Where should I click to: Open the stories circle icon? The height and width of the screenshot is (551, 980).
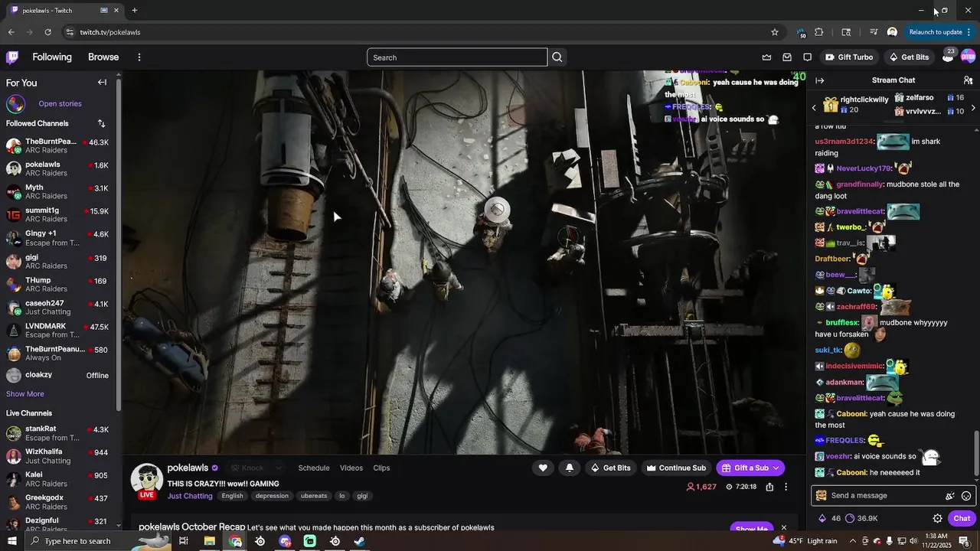(x=15, y=104)
